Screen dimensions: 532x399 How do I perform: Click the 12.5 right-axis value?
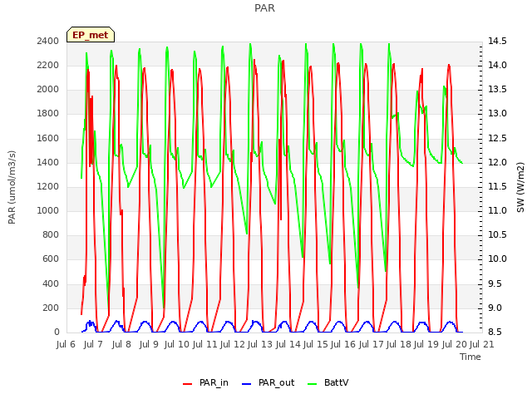[497, 139]
